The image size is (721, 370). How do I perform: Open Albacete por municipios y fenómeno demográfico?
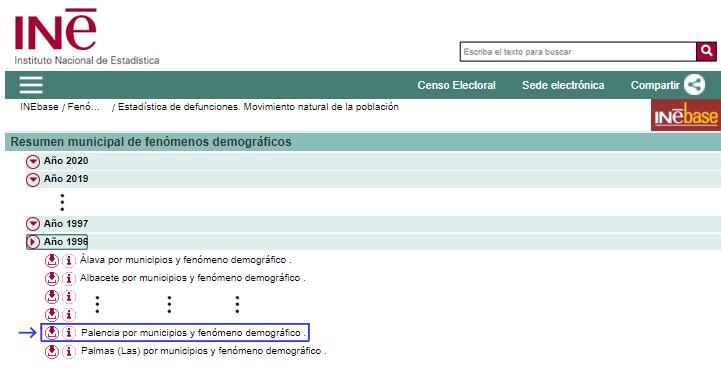pyautogui.click(x=192, y=278)
